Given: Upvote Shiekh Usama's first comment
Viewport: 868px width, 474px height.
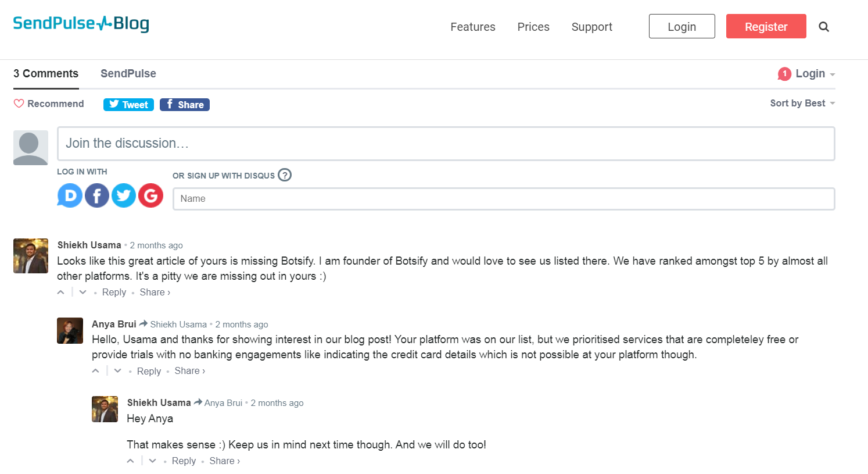Looking at the screenshot, I should (x=61, y=292).
